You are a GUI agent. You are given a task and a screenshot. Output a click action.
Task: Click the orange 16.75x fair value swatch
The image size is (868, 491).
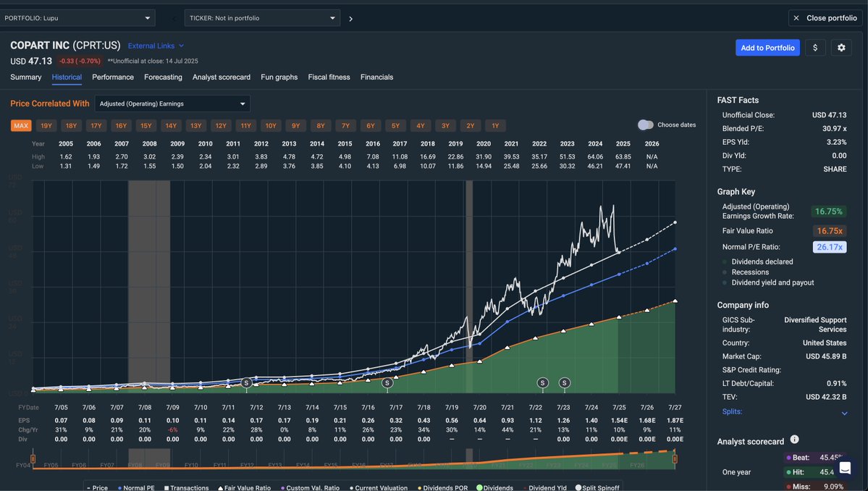[830, 231]
